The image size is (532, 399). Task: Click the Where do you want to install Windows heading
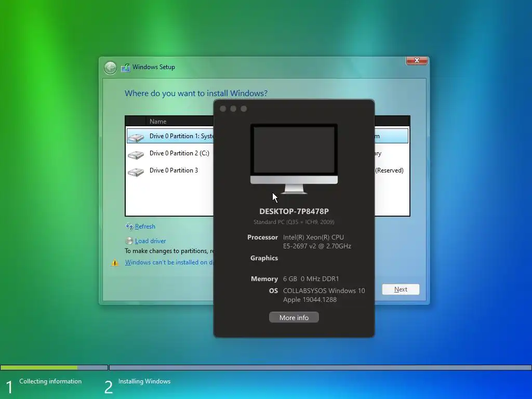[196, 94]
